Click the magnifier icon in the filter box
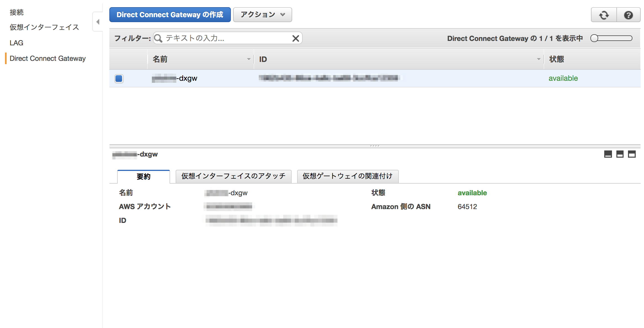Screen dimensions: 644x328 [158, 38]
